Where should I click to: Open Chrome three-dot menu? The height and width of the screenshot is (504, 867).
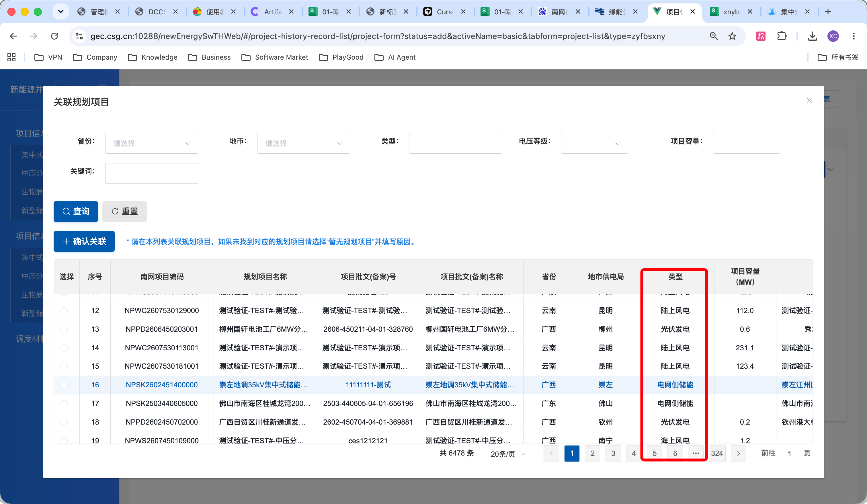click(x=854, y=36)
